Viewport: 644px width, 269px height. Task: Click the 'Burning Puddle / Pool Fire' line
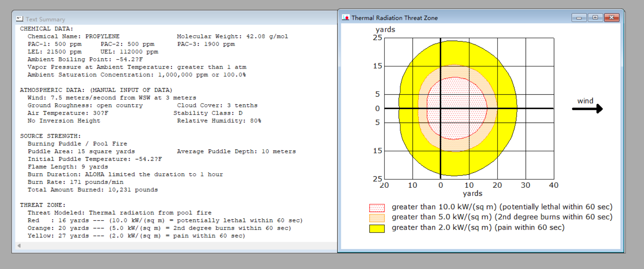[77, 144]
